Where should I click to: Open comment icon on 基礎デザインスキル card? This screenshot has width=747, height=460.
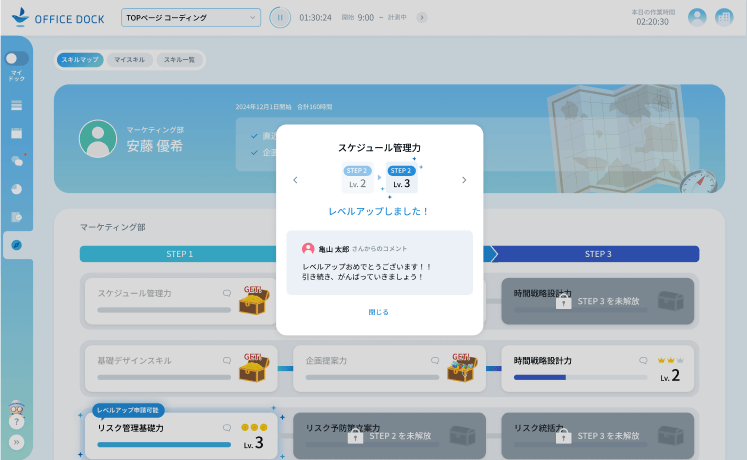coord(227,360)
